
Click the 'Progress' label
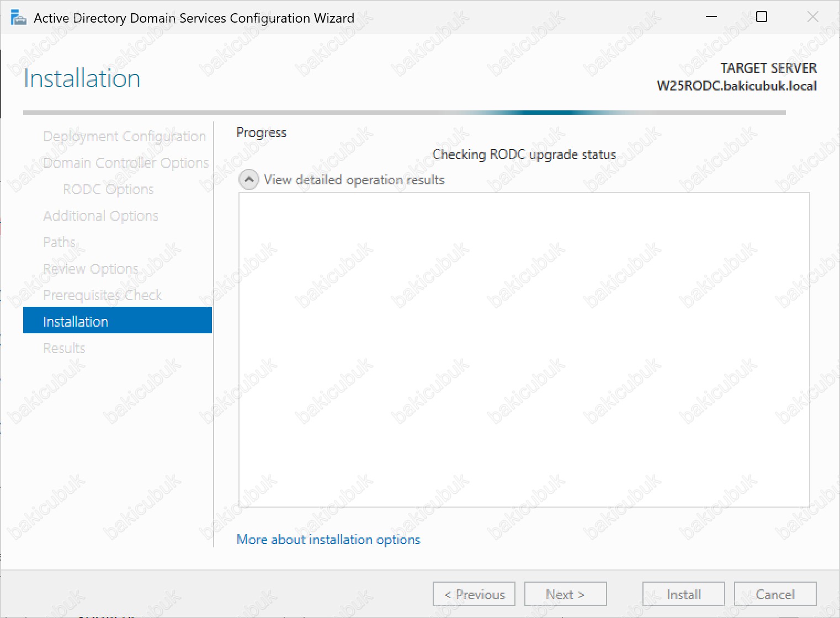point(262,132)
